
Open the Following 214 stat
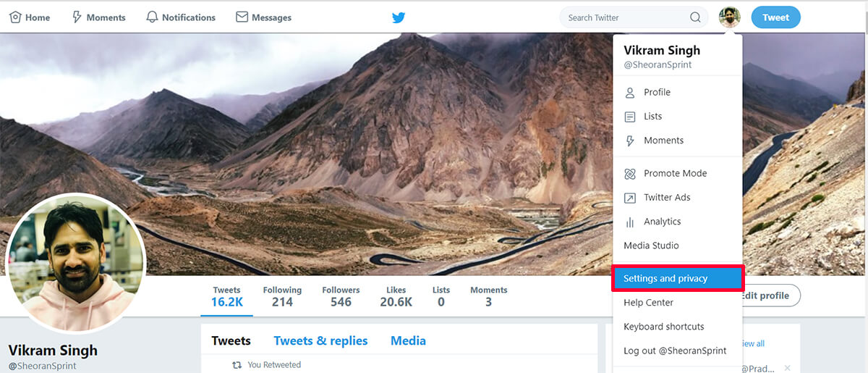click(282, 296)
